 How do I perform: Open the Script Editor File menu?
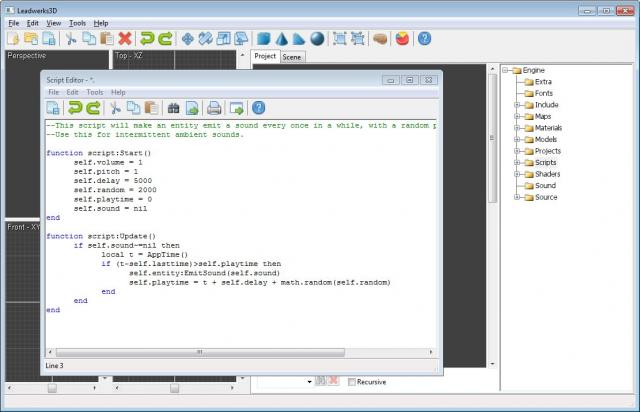pos(53,92)
